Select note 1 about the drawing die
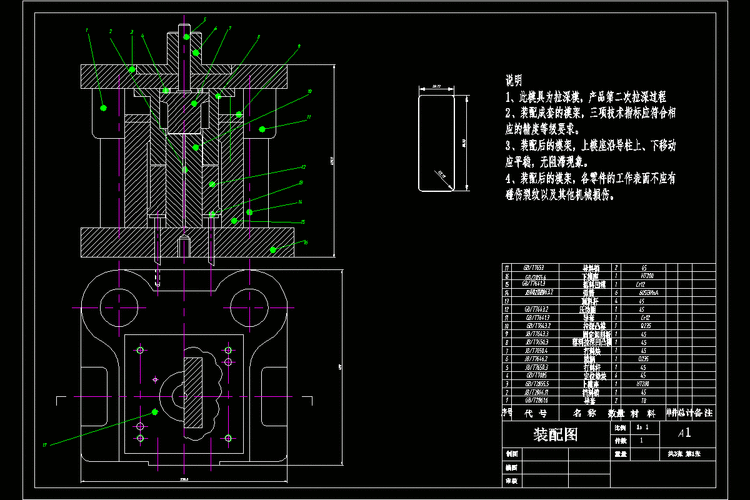750x500 pixels. point(587,98)
